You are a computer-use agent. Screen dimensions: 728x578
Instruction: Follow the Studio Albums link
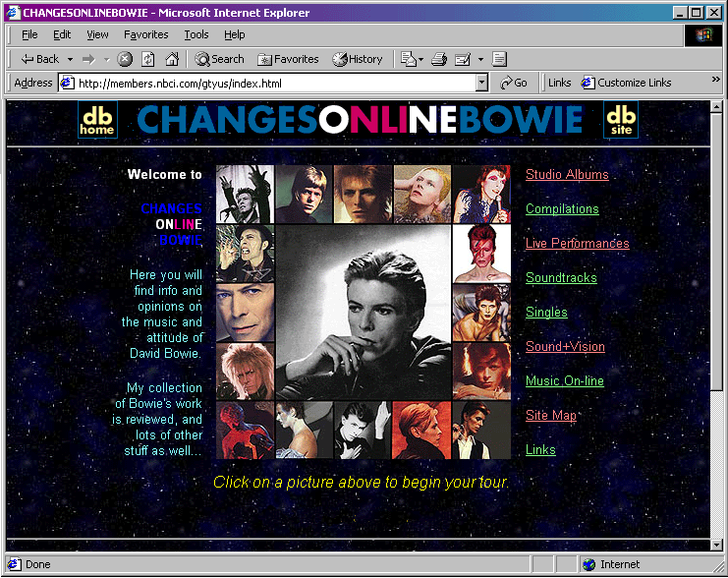point(567,175)
